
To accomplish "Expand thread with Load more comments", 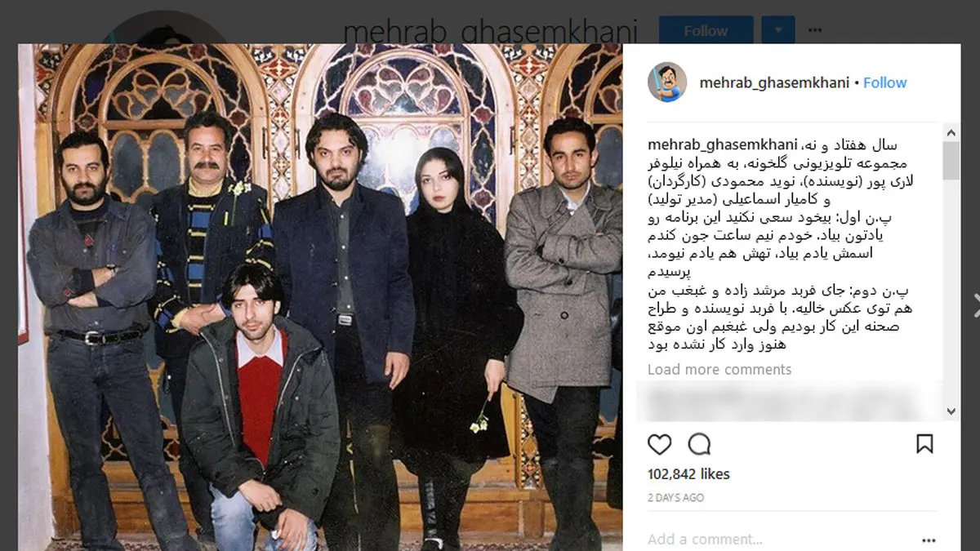I will coord(719,370).
